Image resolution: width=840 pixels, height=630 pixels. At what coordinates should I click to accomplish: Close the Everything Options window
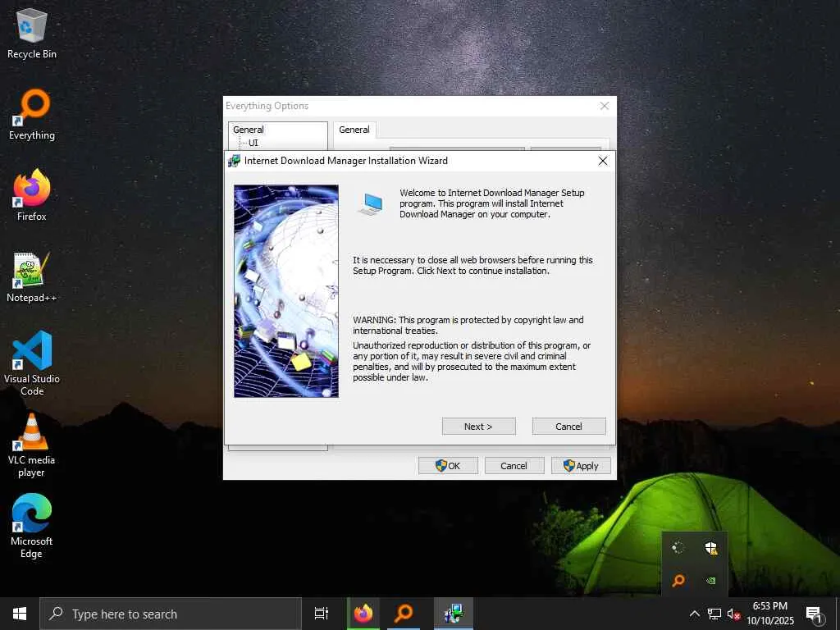[x=605, y=106]
